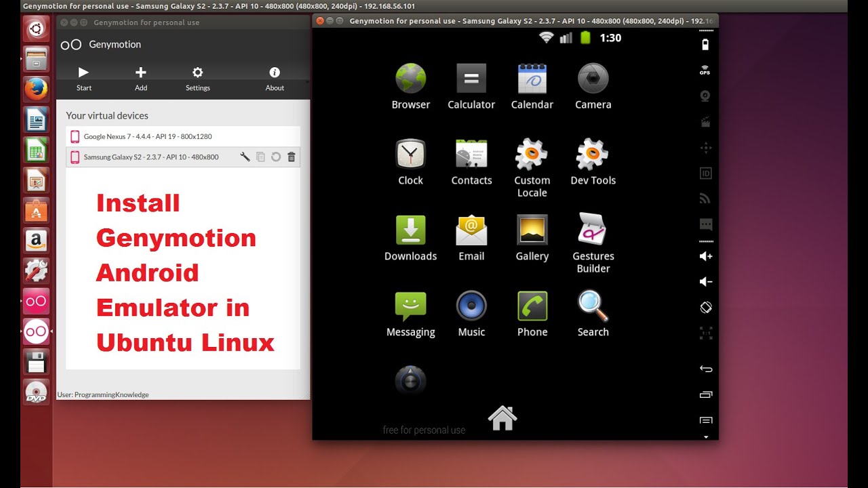The image size is (868, 488).
Task: Start the selected virtual device
Action: tap(84, 79)
